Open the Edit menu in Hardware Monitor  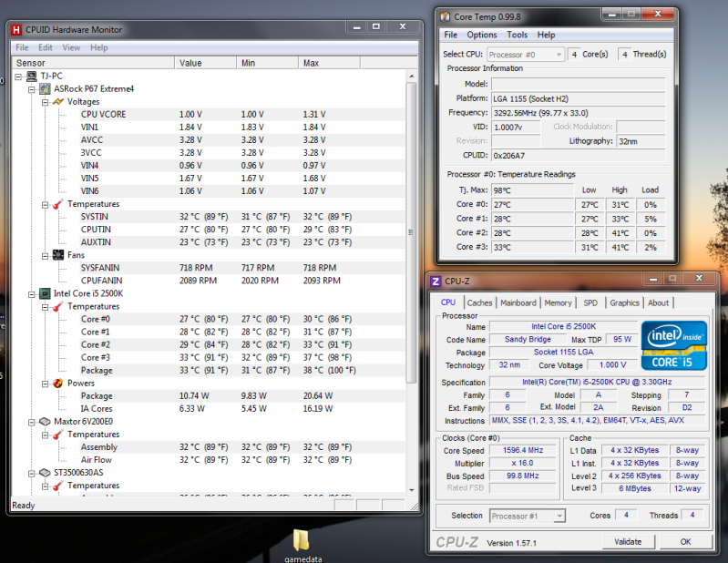[45, 47]
